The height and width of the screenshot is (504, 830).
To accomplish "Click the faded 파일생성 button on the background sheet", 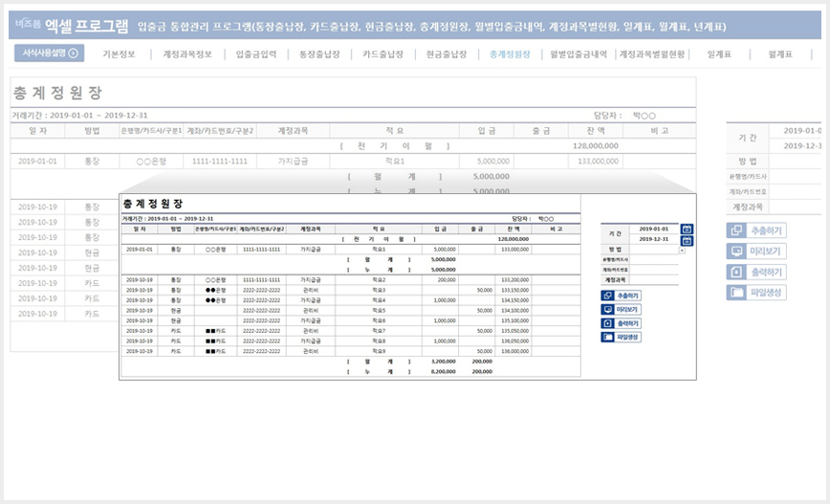I will point(756,293).
